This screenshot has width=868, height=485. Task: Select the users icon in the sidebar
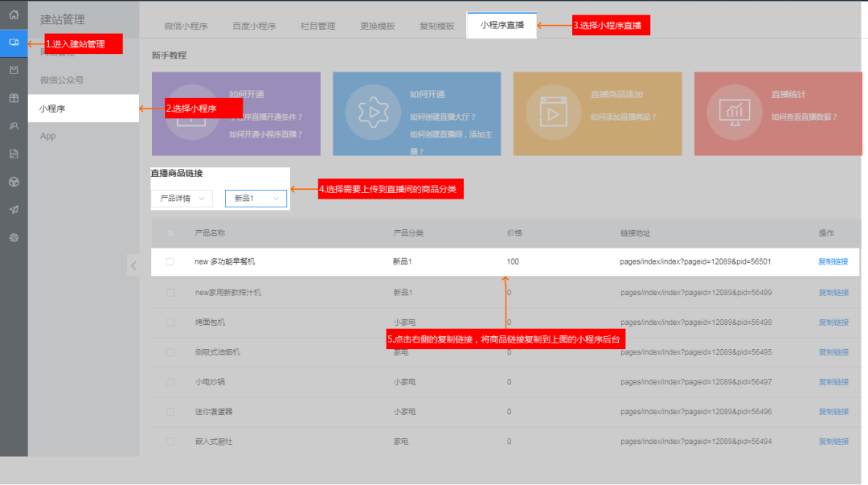tap(13, 126)
